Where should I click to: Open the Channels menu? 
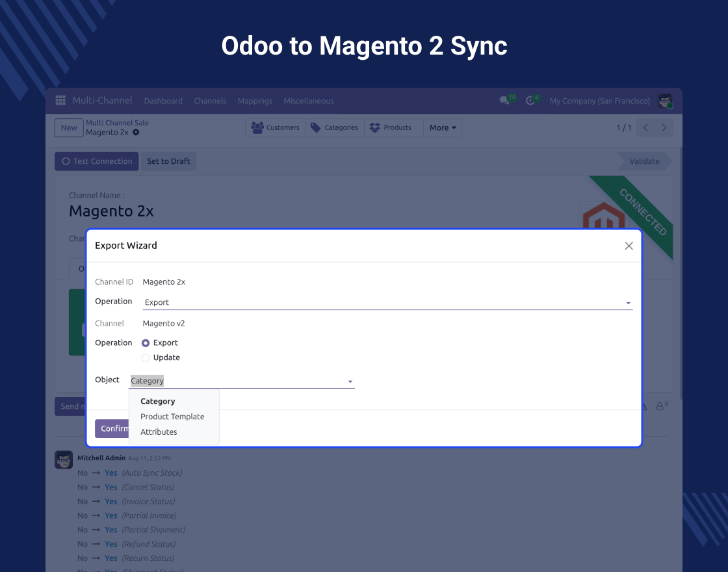[x=210, y=101]
